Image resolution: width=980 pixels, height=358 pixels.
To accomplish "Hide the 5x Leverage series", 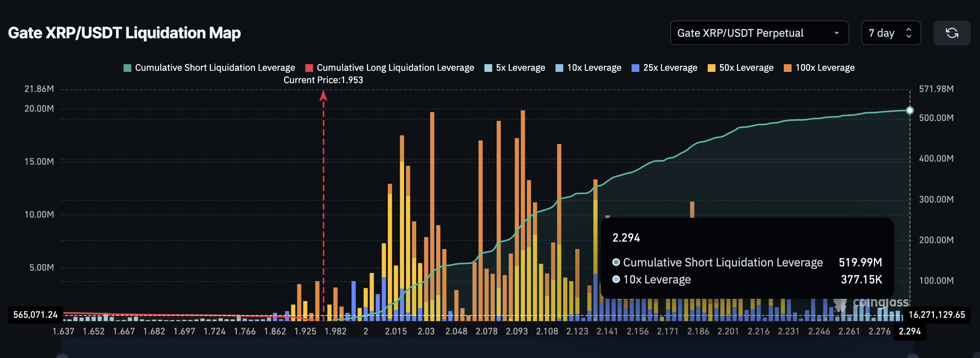I will (515, 68).
